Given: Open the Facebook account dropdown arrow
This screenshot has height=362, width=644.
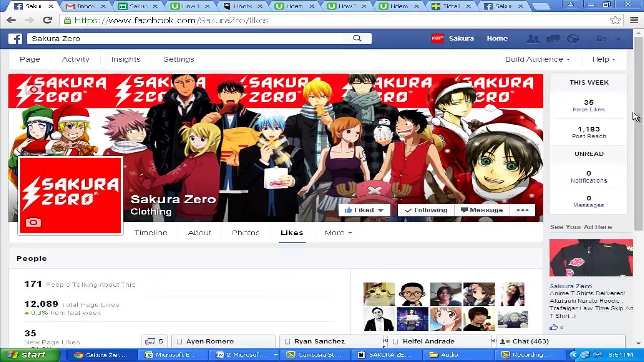Looking at the screenshot, I should click(x=619, y=39).
